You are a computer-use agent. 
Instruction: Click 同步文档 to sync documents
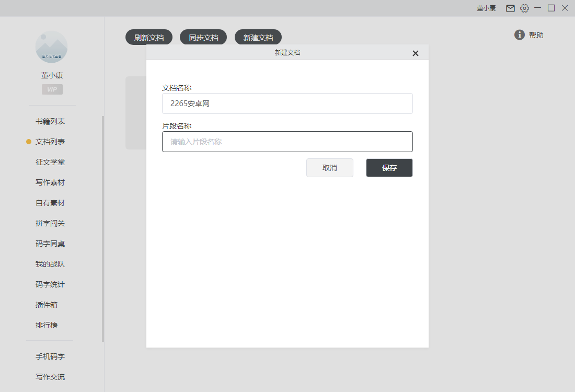coord(203,37)
